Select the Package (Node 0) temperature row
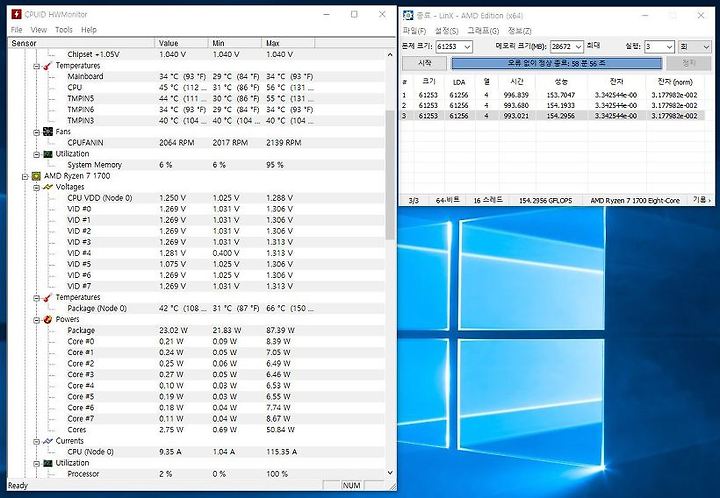Image resolution: width=720 pixels, height=498 pixels. coord(197,308)
